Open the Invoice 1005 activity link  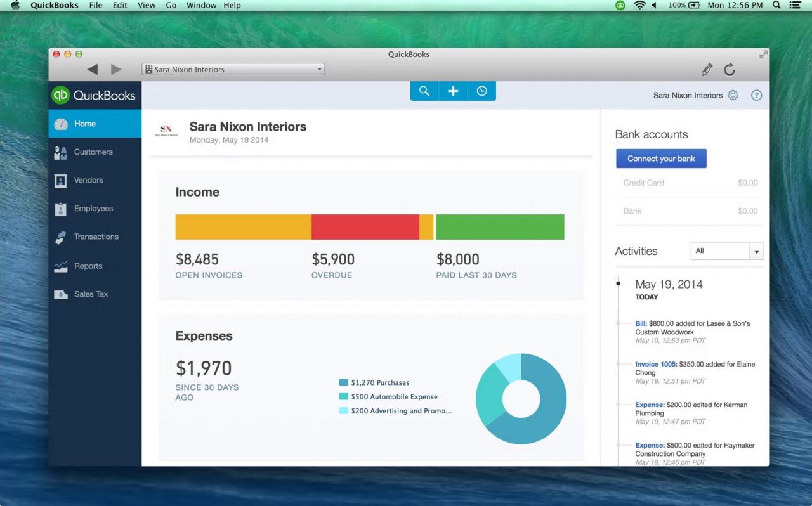pos(656,365)
